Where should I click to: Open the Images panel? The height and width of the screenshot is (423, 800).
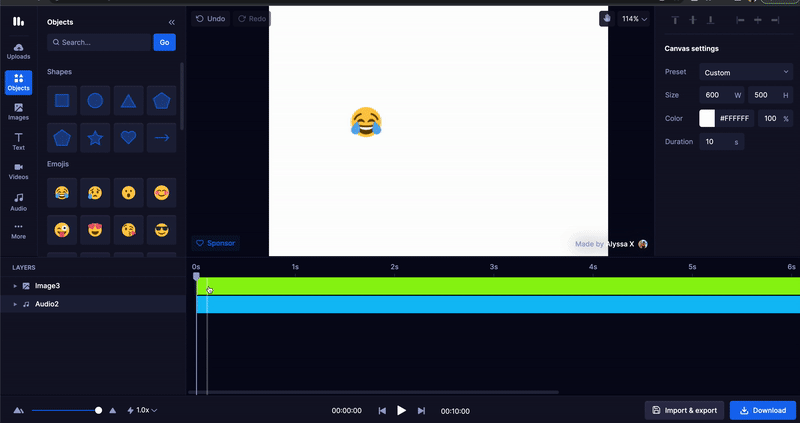(18, 112)
